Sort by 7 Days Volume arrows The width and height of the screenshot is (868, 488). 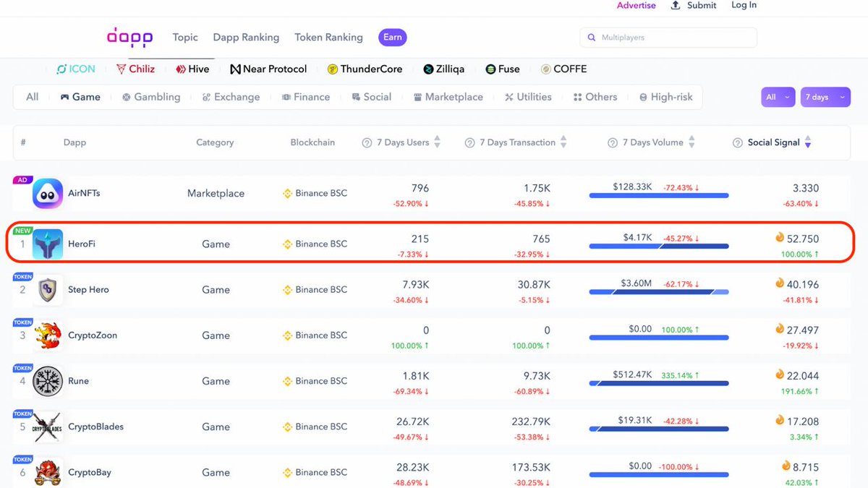[692, 142]
